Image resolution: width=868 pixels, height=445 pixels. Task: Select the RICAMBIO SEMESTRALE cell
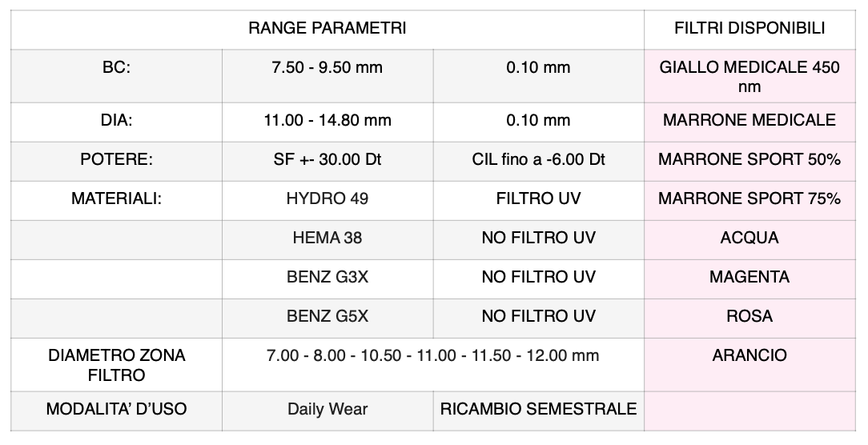tap(538, 409)
